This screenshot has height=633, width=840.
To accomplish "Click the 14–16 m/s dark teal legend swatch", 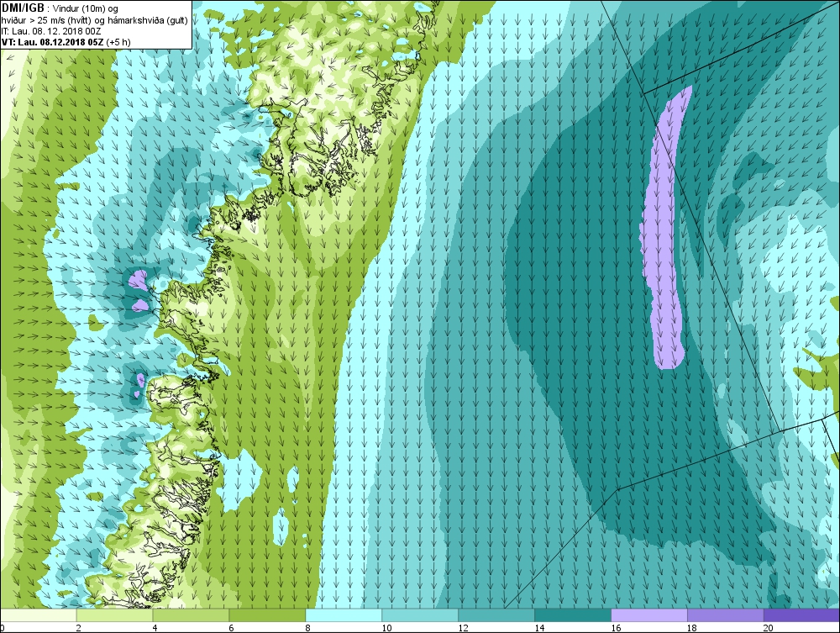I will click(x=573, y=615).
